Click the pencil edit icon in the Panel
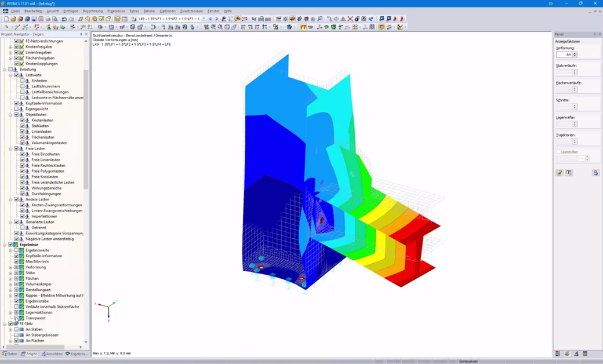This screenshot has width=603, height=364. 559,173
